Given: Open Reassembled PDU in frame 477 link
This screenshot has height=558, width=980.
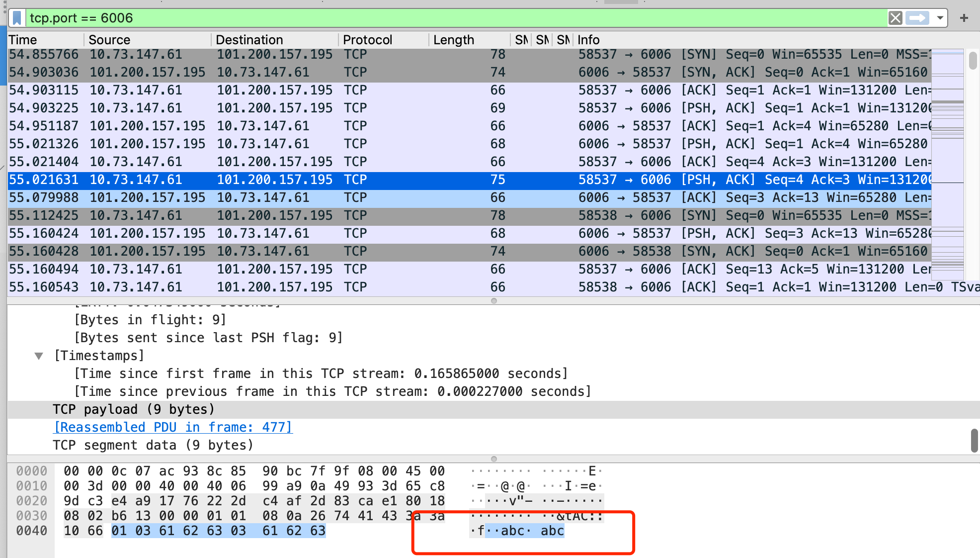Looking at the screenshot, I should coord(173,427).
